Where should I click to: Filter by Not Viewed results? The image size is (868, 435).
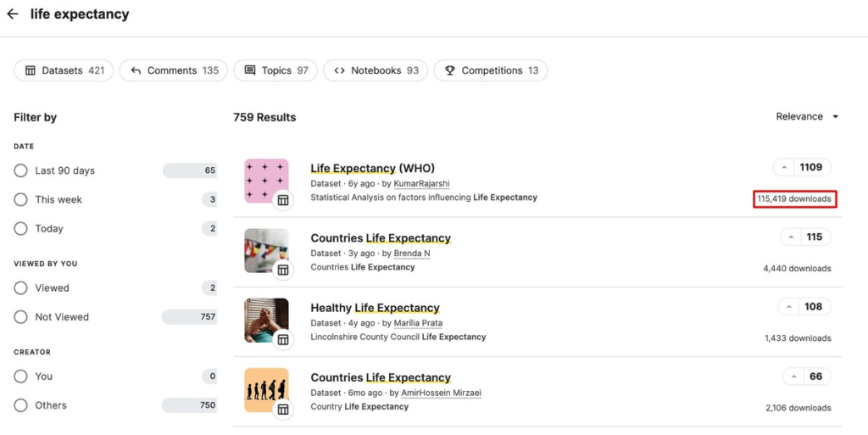tap(20, 317)
